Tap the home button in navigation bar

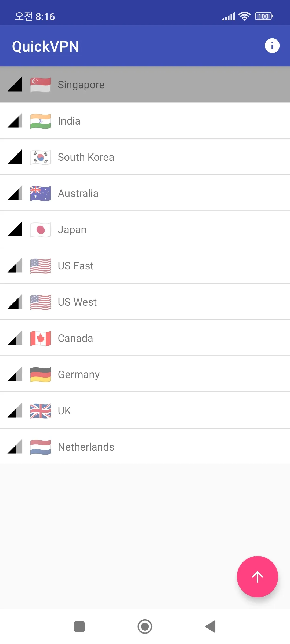pos(145,627)
